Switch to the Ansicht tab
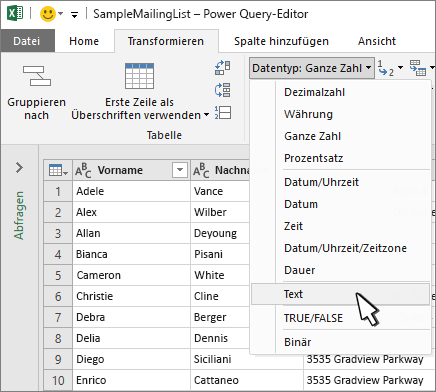 [x=377, y=41]
